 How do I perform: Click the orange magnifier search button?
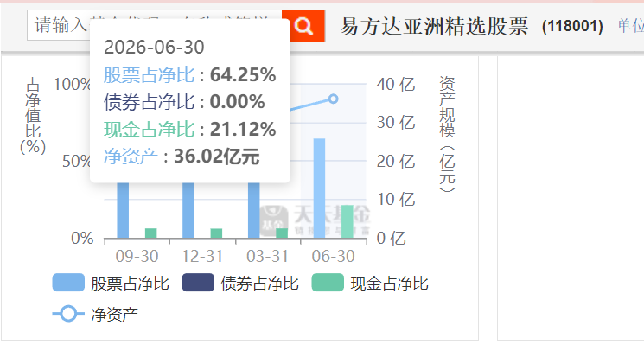(x=303, y=26)
